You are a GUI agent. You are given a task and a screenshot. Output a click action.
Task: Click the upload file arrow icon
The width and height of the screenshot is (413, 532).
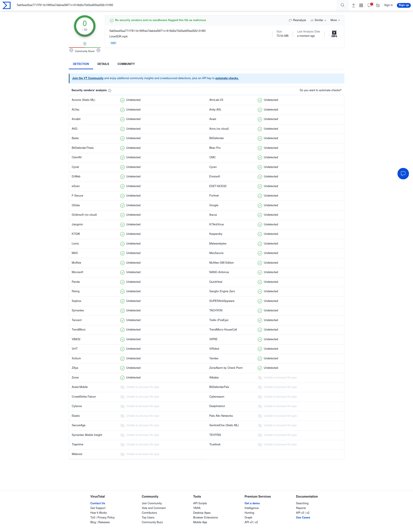click(353, 5)
